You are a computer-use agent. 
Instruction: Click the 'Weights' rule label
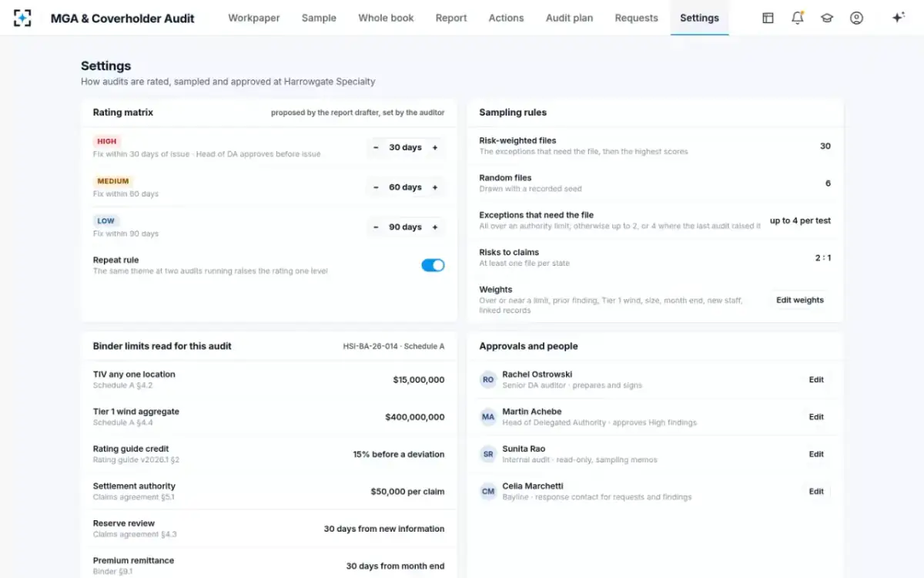point(496,290)
